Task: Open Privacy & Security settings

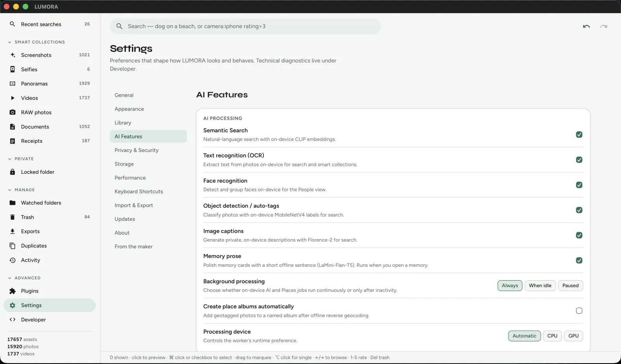Action: click(148, 150)
